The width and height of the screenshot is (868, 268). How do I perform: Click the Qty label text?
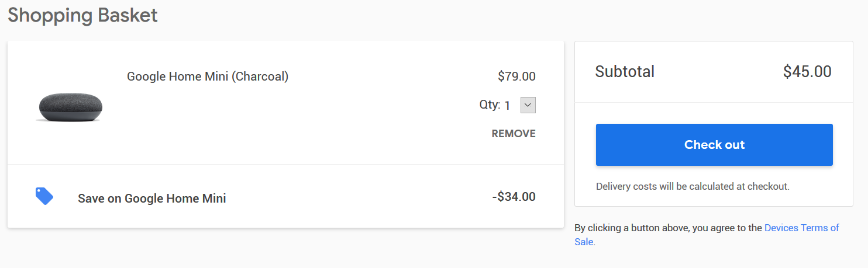click(490, 105)
